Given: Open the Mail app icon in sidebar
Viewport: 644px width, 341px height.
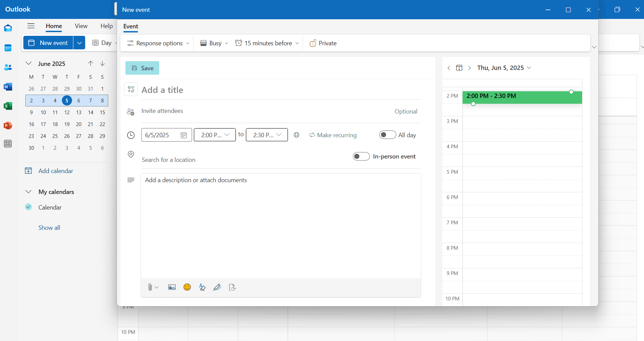Looking at the screenshot, I should [7, 28].
